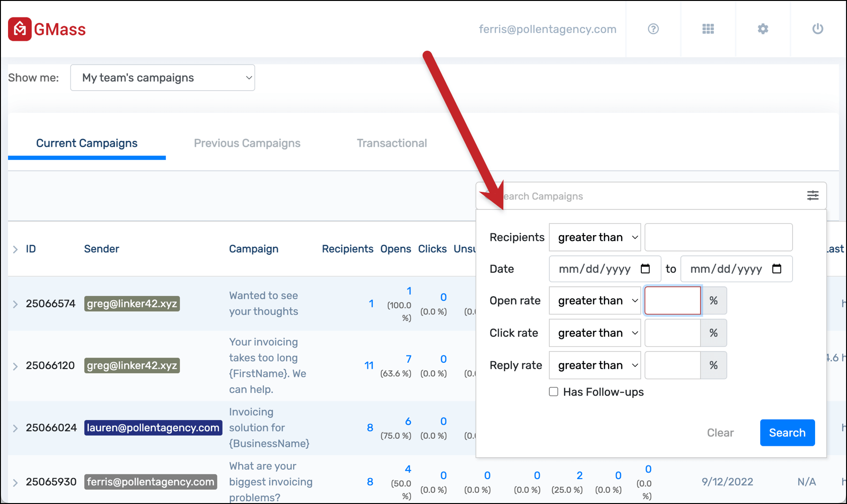Open the Open rate comparison dropdown
This screenshot has width=847, height=504.
tap(595, 301)
